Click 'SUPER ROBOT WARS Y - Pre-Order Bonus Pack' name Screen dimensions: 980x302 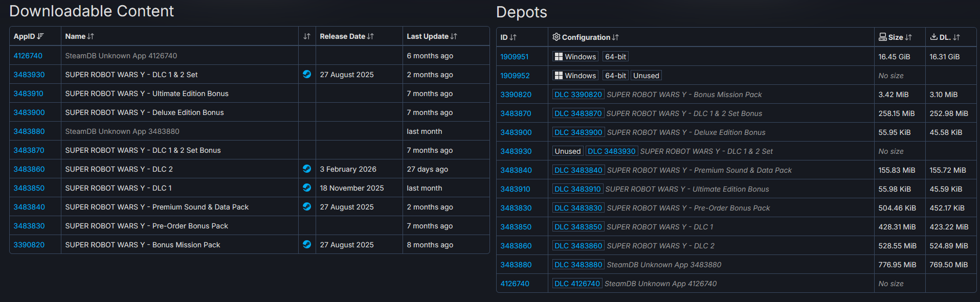[146, 226]
